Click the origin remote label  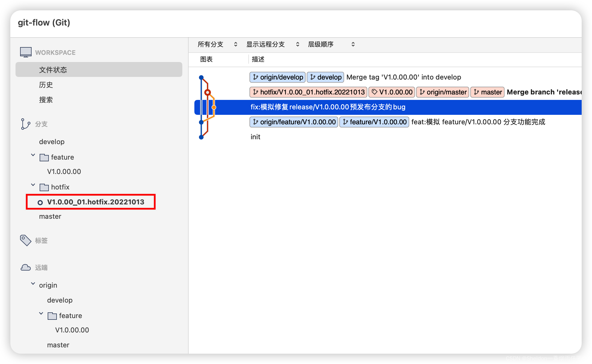pos(48,285)
